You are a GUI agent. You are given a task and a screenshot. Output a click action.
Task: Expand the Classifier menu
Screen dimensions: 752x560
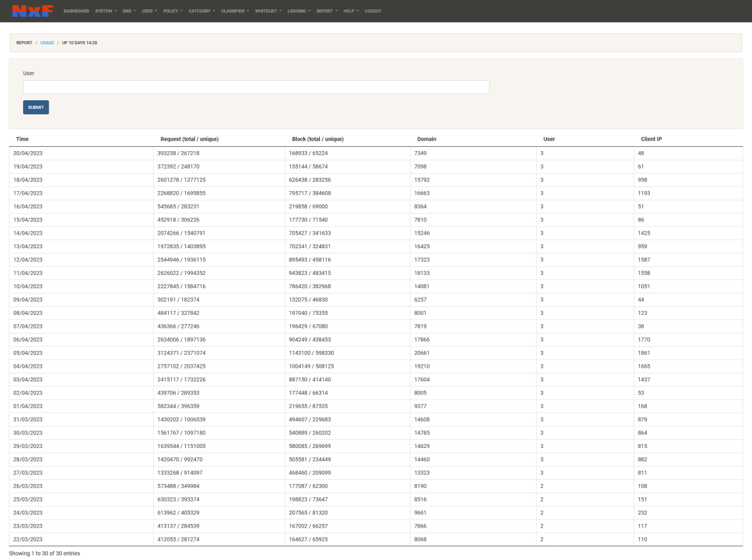coord(235,11)
